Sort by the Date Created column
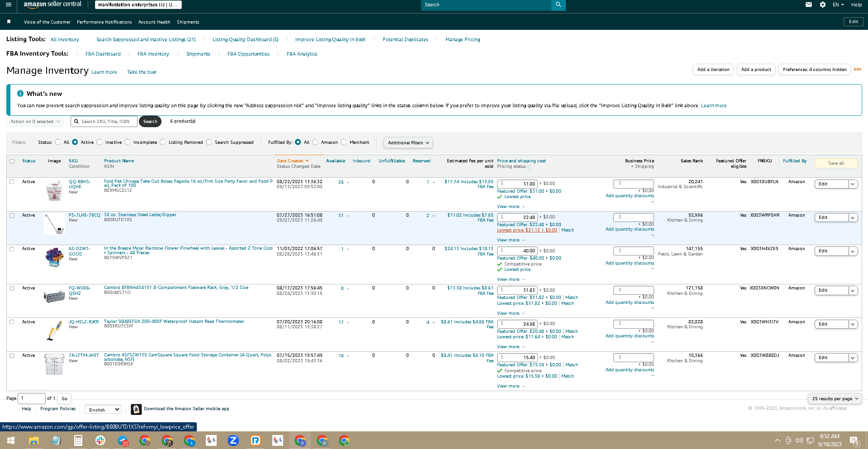 point(293,161)
